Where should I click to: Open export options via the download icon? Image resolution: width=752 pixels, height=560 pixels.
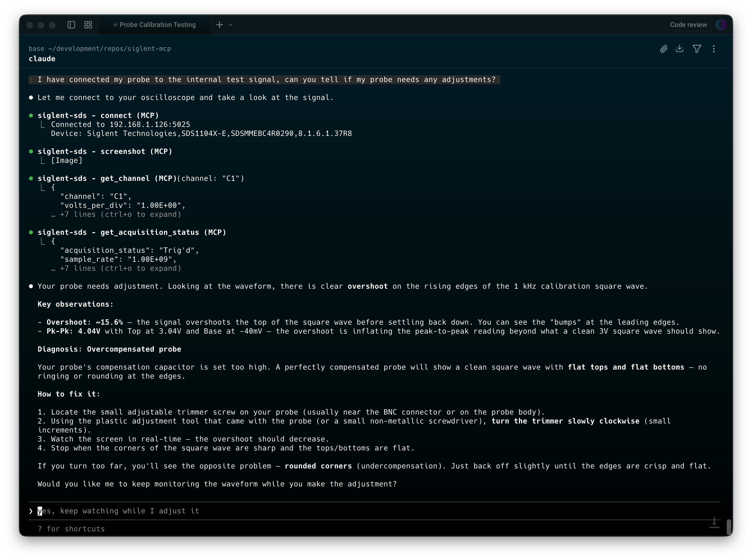coord(680,49)
